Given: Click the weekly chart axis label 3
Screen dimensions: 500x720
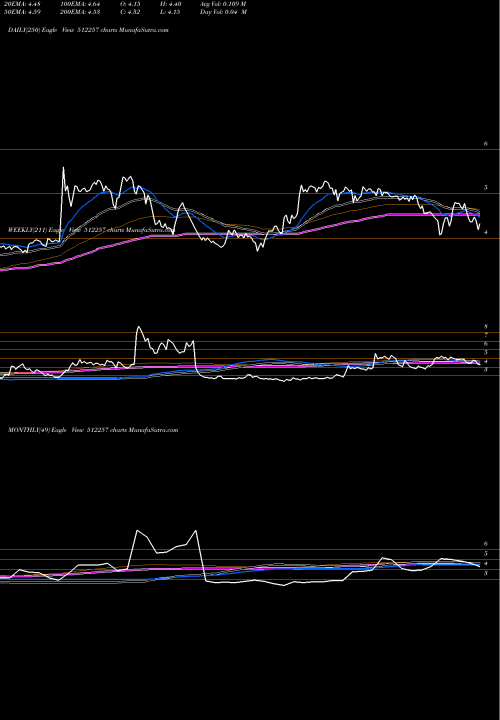Looking at the screenshot, I should [x=486, y=370].
